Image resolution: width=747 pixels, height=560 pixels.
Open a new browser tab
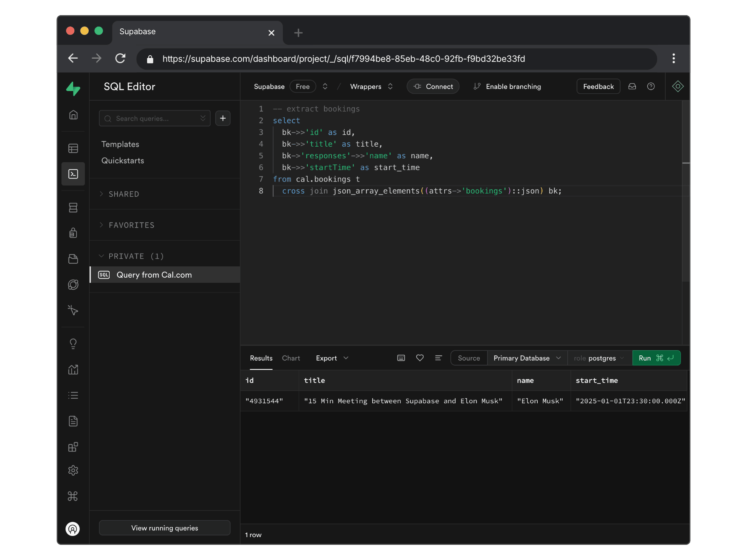298,33
